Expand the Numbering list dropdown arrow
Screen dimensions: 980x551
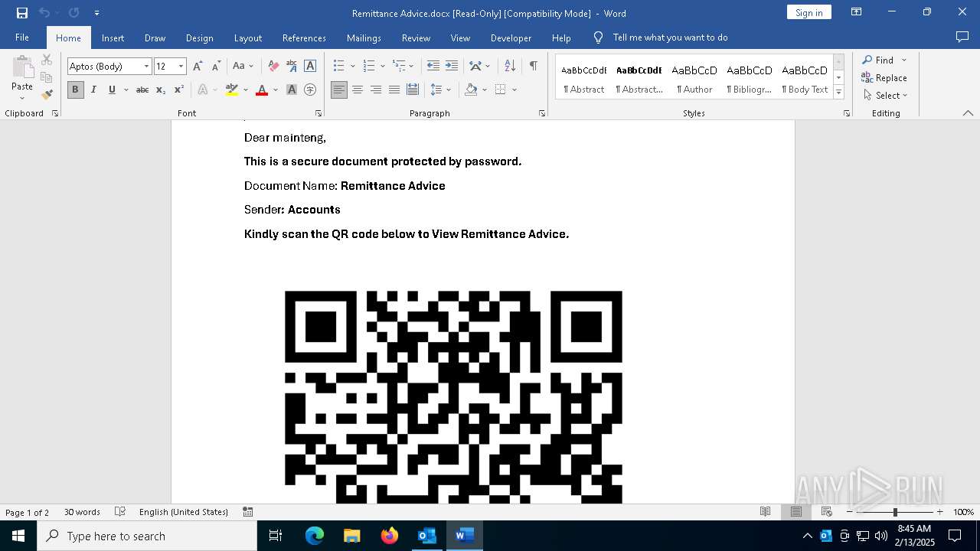click(383, 67)
